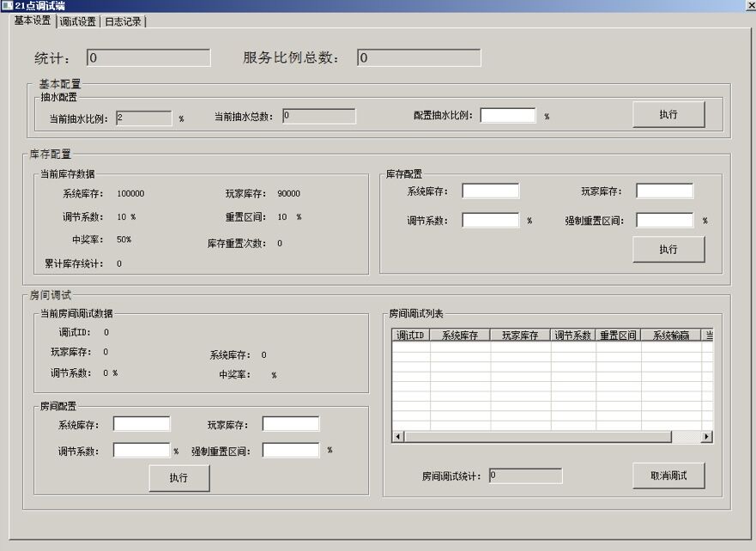Viewport: 756px width, 551px height.
Task: Click the 取消调试 button
Action: pyautogui.click(x=668, y=475)
